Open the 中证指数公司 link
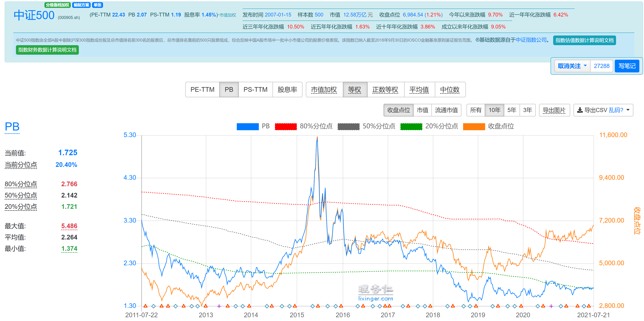The image size is (644, 321). (531, 40)
